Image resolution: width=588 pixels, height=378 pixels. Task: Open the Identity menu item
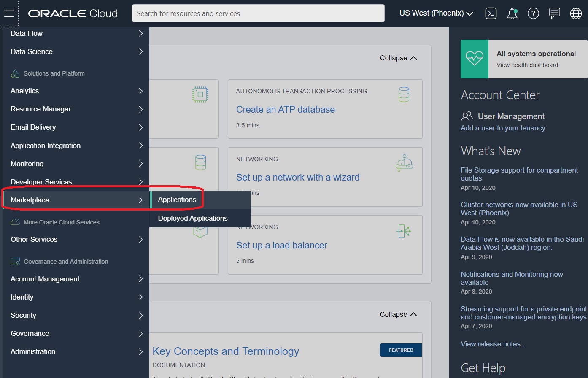(x=76, y=297)
